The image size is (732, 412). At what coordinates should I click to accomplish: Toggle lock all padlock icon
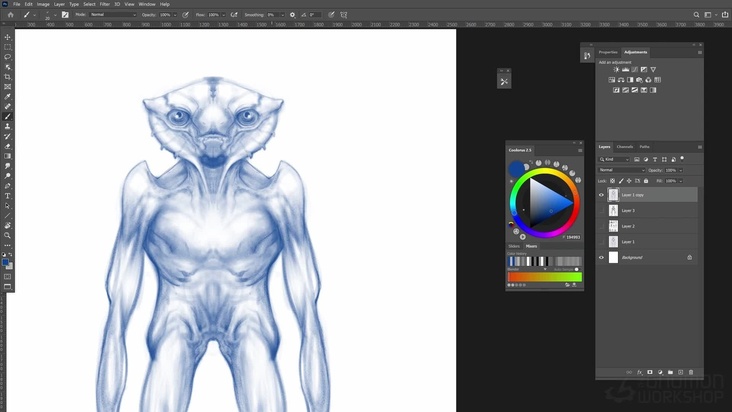pyautogui.click(x=646, y=181)
